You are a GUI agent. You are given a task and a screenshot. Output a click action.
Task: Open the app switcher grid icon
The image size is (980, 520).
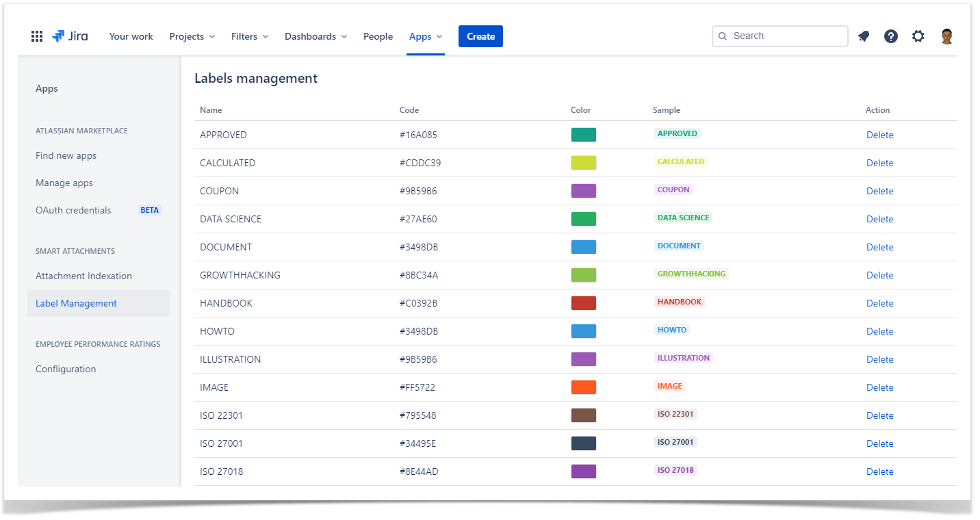coord(37,36)
